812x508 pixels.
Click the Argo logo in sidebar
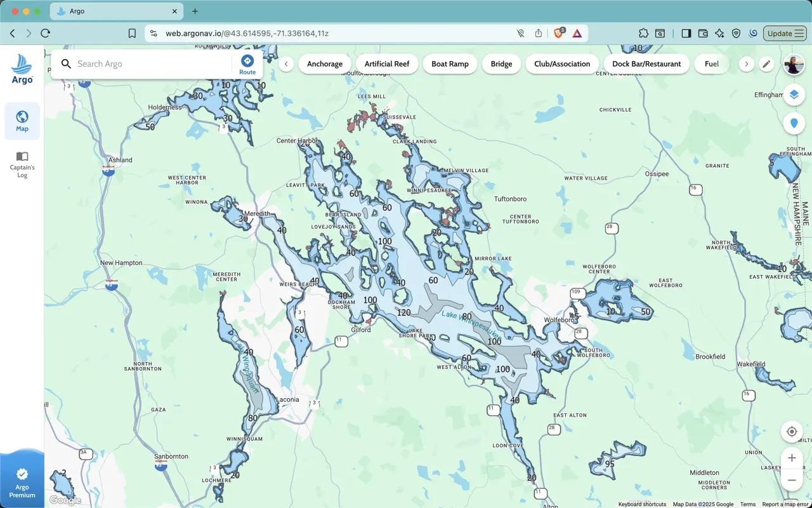22,69
